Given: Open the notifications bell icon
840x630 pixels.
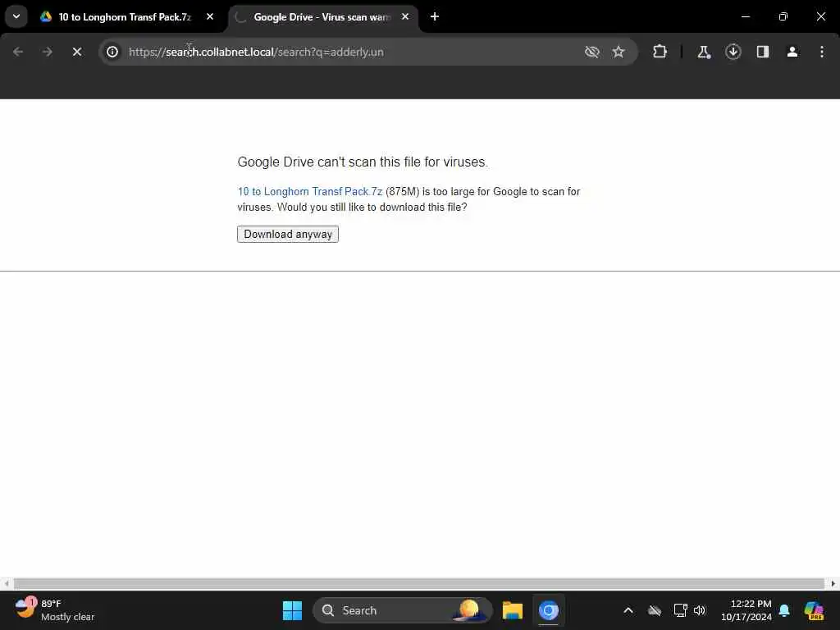Looking at the screenshot, I should [x=784, y=610].
